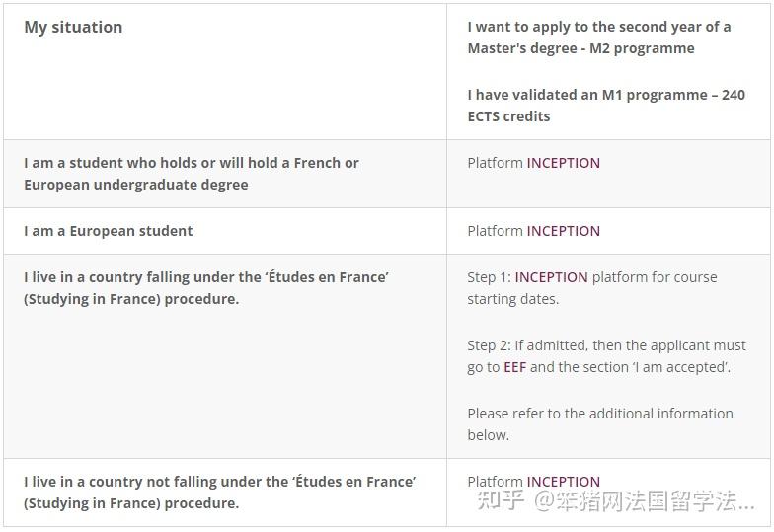Click 'Please refer to the additional information' text
774x532 pixels.
point(599,414)
